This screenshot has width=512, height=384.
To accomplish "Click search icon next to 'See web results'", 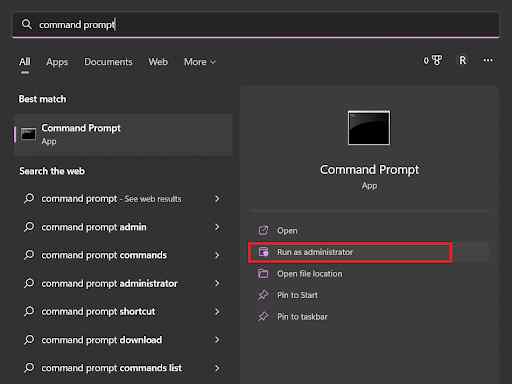I will point(29,199).
